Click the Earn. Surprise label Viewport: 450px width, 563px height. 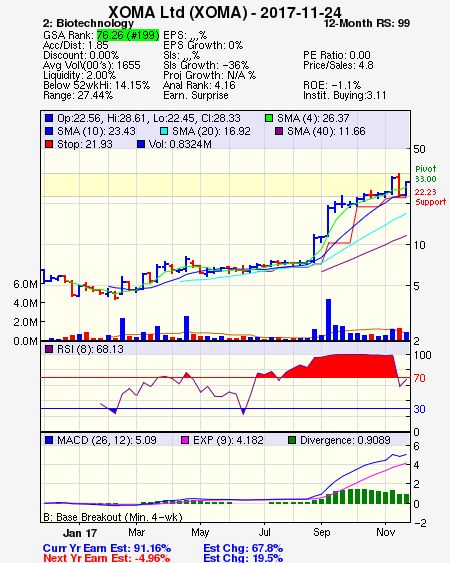196,96
